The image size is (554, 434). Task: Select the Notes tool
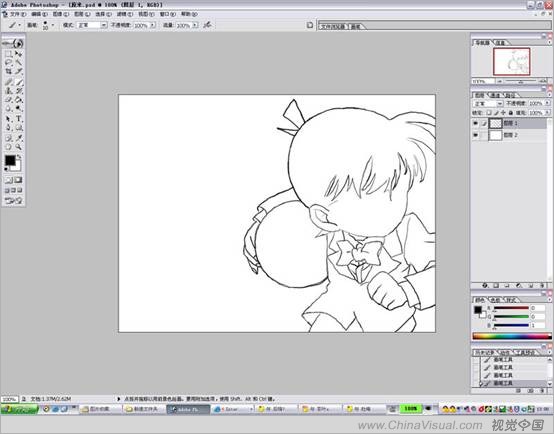pos(8,138)
